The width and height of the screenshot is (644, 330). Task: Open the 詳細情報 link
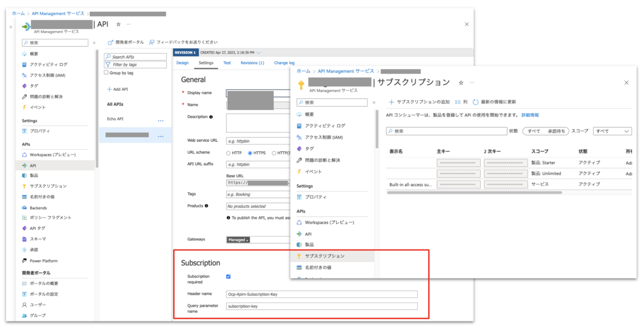pos(530,115)
